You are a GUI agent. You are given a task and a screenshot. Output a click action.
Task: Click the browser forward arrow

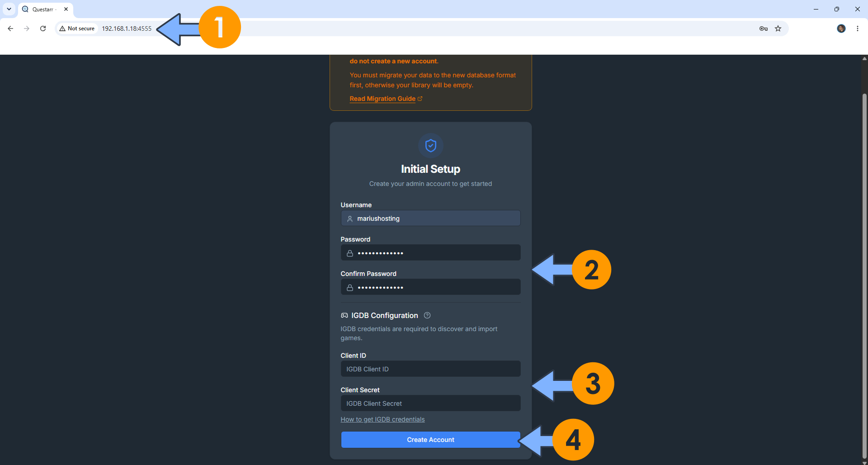click(x=27, y=28)
